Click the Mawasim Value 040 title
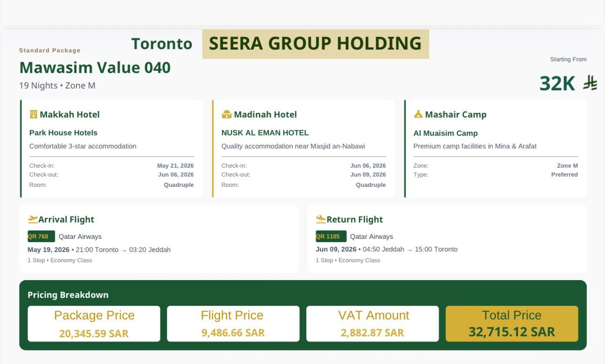605x364 pixels. (95, 68)
